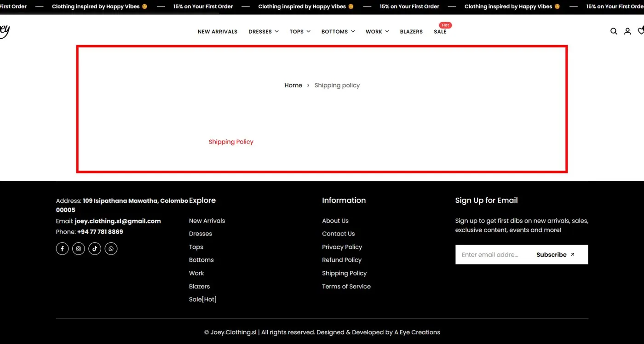Open Terms of Service footer link
Image resolution: width=644 pixels, height=344 pixels.
346,287
